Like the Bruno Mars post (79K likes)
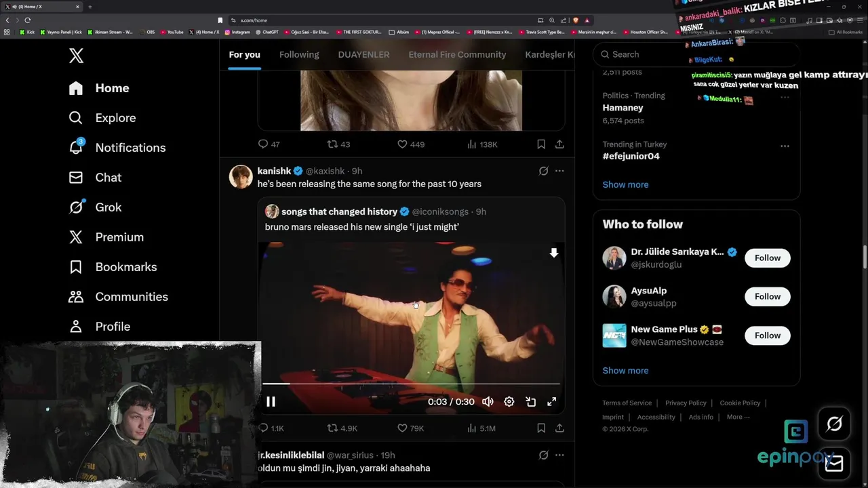Viewport: 868px width, 488px height. (410, 428)
